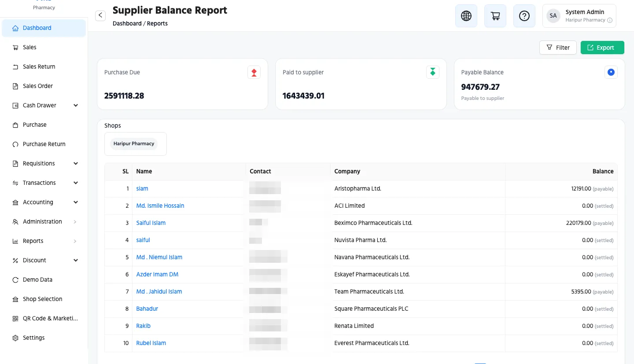Click the Sales Order document icon
Viewport: 634px width, 364px height.
15,86
